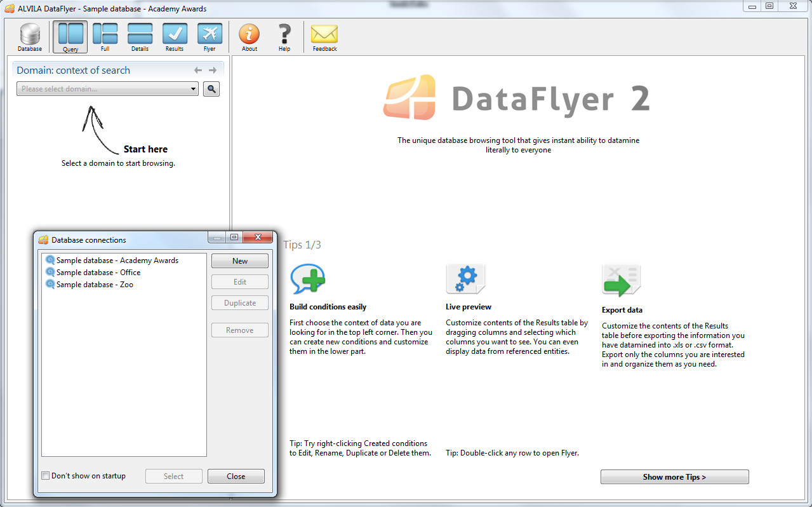Click the Remove connection button

click(x=240, y=330)
